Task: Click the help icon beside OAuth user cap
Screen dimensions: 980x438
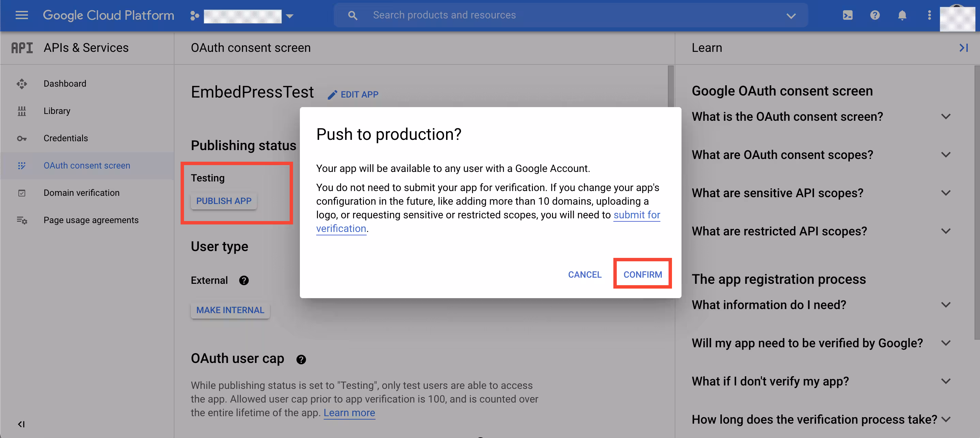Action: pos(301,360)
